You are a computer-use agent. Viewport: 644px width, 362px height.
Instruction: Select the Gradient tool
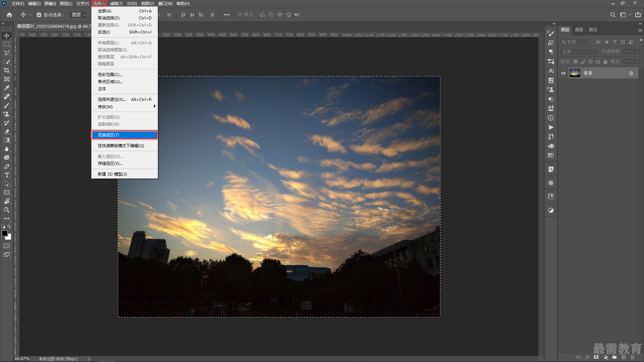(7, 140)
